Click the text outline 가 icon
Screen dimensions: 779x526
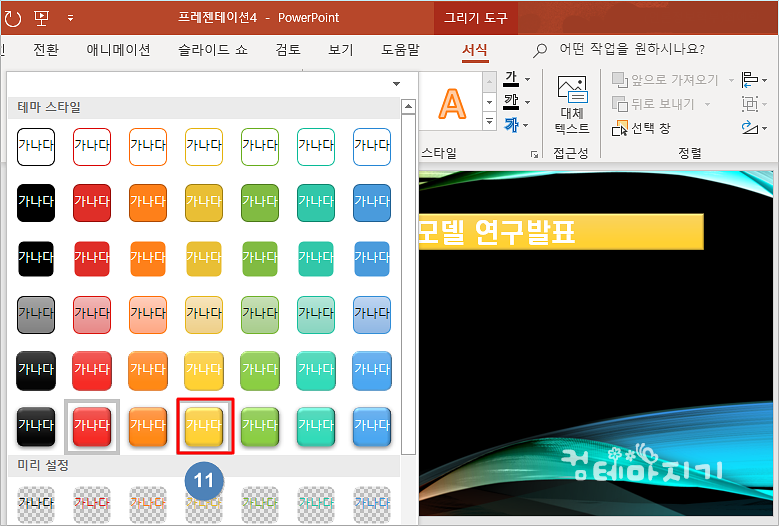pyautogui.click(x=511, y=102)
